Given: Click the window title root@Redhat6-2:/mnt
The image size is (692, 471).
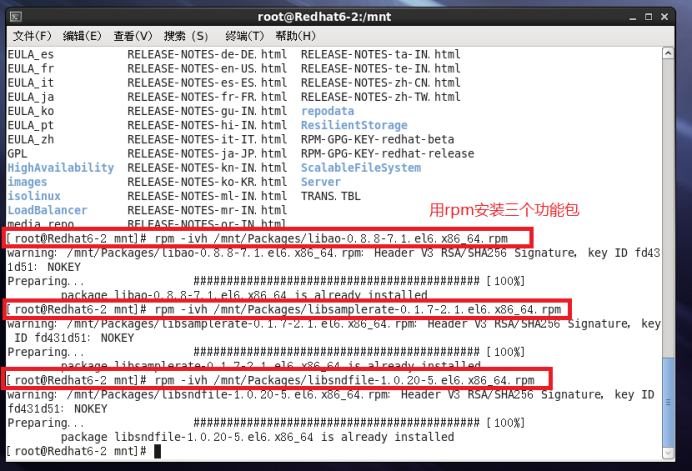Looking at the screenshot, I should tap(324, 17).
